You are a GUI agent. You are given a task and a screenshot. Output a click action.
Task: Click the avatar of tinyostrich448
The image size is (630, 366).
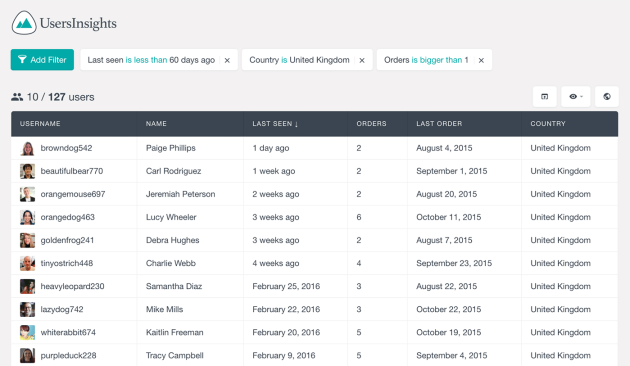[27, 264]
